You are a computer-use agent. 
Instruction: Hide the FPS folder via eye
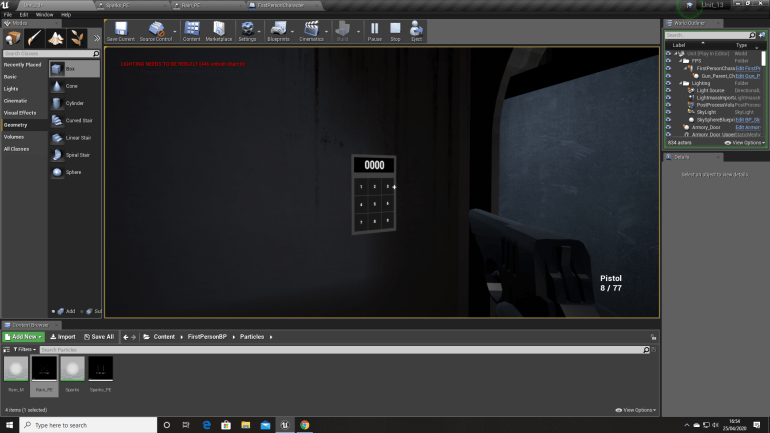pyautogui.click(x=668, y=61)
